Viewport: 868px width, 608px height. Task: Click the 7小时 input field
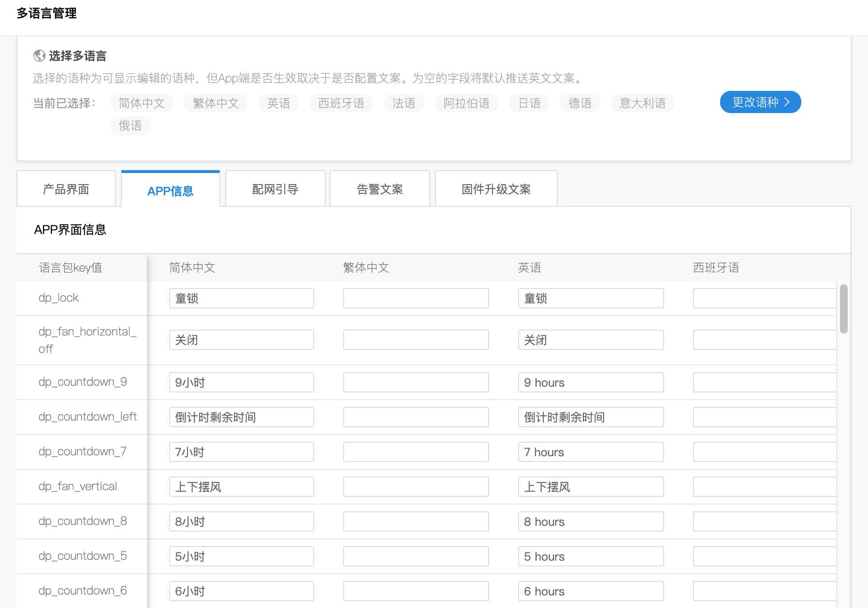(242, 452)
